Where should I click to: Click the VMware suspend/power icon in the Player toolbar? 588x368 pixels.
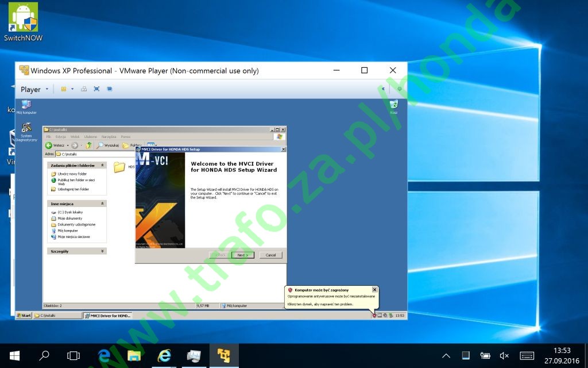64,89
